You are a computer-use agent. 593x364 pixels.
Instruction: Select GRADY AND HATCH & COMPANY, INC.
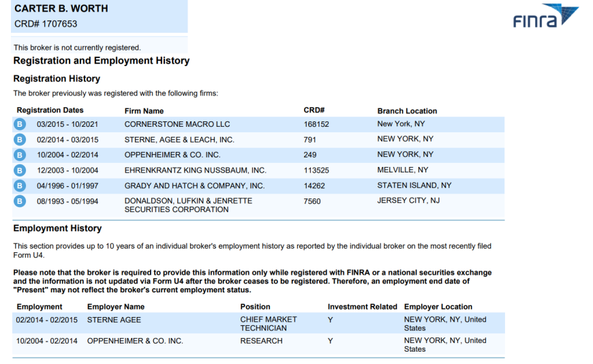(x=194, y=186)
